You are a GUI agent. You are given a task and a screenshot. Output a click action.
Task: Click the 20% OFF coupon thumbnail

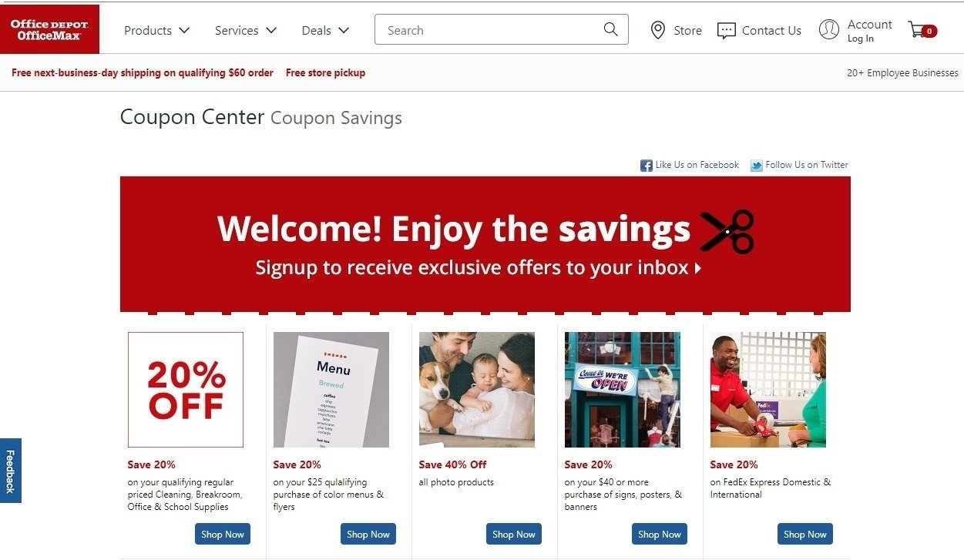(x=186, y=390)
